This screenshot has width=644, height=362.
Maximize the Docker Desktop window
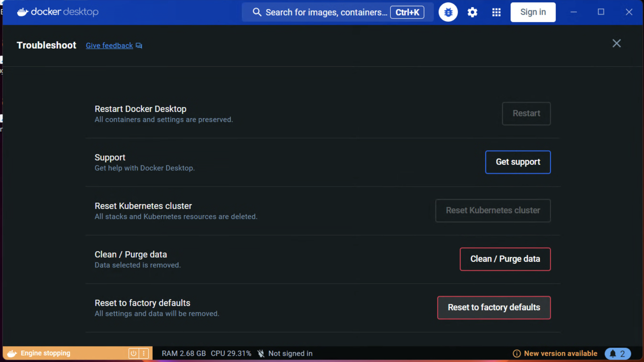(601, 12)
